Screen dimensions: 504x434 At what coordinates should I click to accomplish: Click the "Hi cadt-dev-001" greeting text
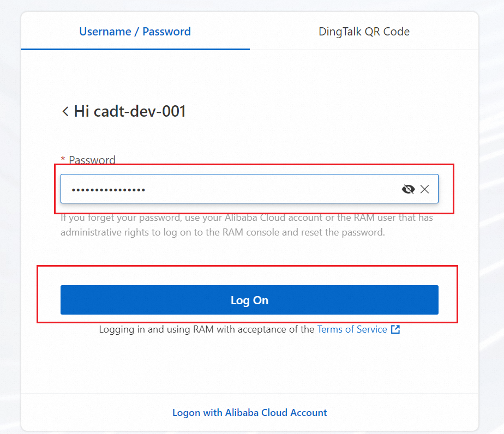pos(130,112)
